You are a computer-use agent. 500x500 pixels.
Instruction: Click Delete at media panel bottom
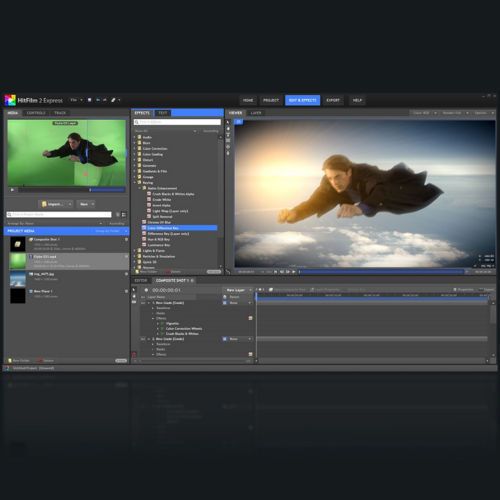[x=45, y=360]
